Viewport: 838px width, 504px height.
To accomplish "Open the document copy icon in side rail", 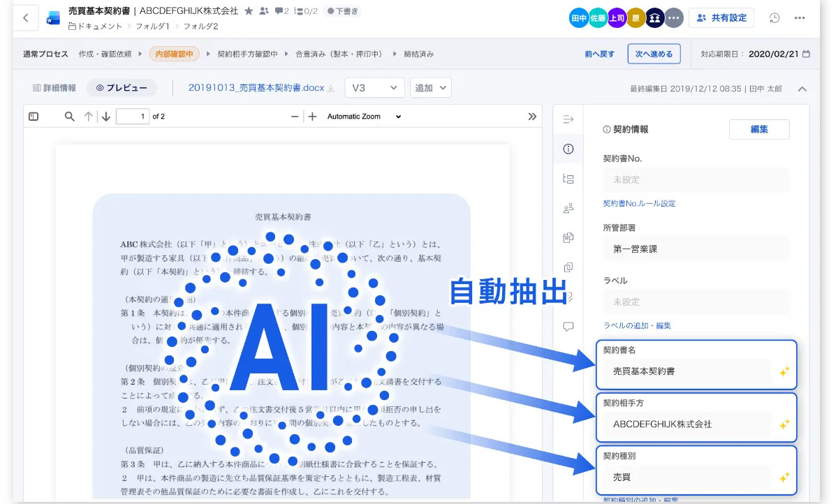I will pyautogui.click(x=568, y=237).
